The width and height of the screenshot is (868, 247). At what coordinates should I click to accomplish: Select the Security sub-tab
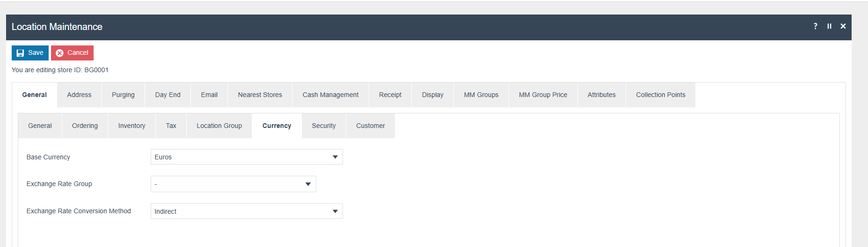(323, 126)
